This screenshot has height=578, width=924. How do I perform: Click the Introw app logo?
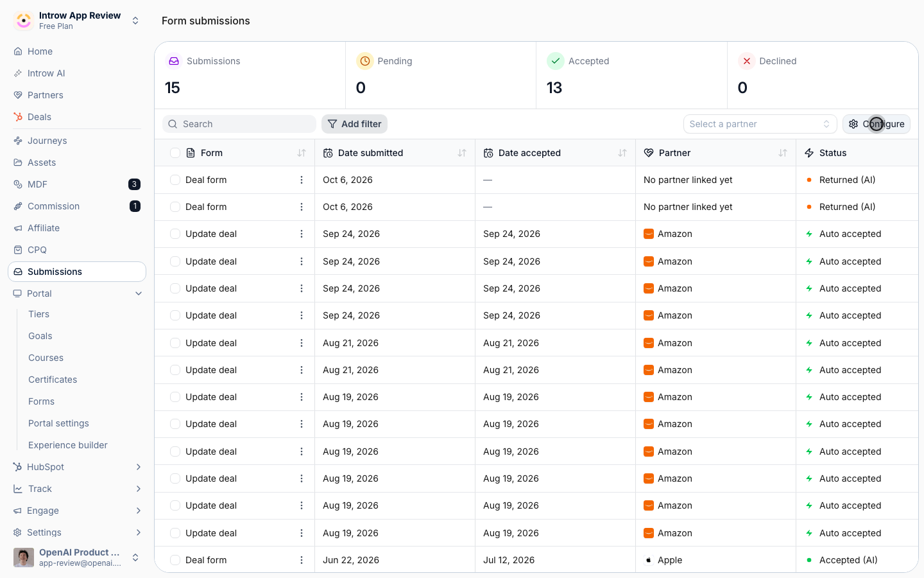(24, 21)
